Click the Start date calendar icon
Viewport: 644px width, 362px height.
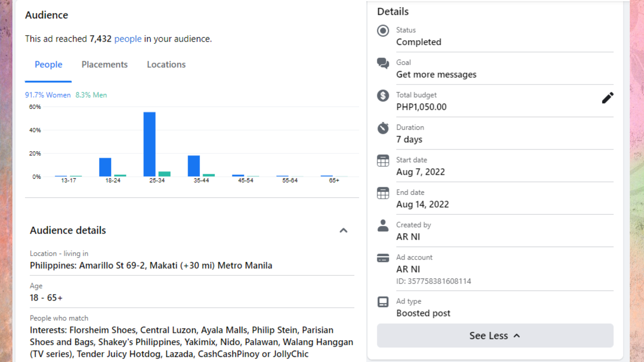pyautogui.click(x=383, y=161)
